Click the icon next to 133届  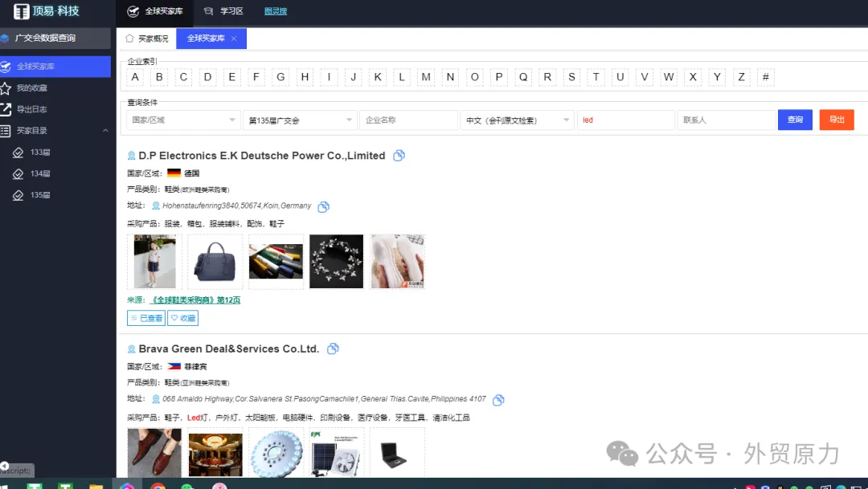18,153
